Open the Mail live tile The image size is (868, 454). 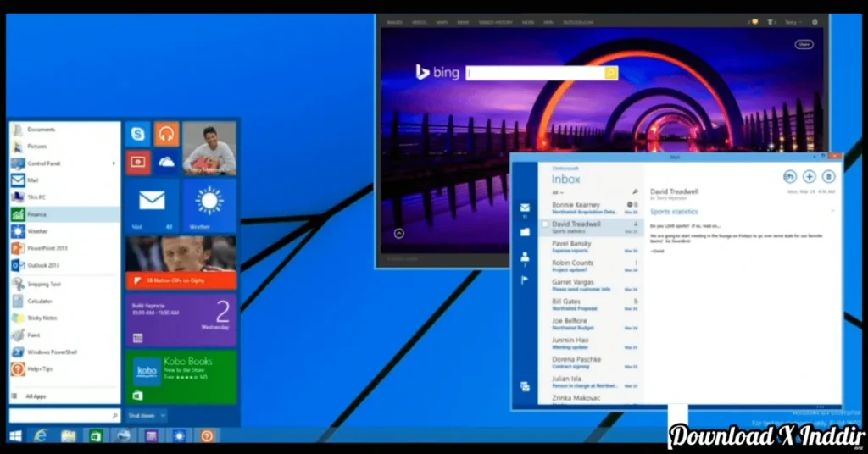point(153,205)
